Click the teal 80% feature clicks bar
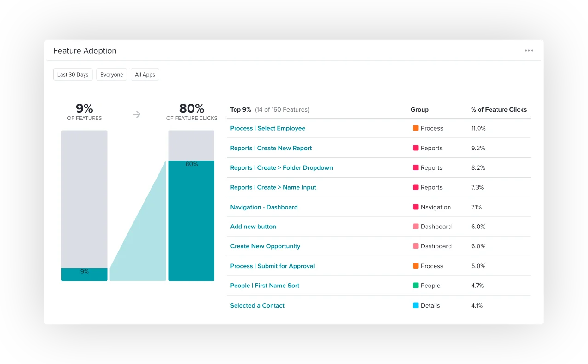 pyautogui.click(x=191, y=221)
